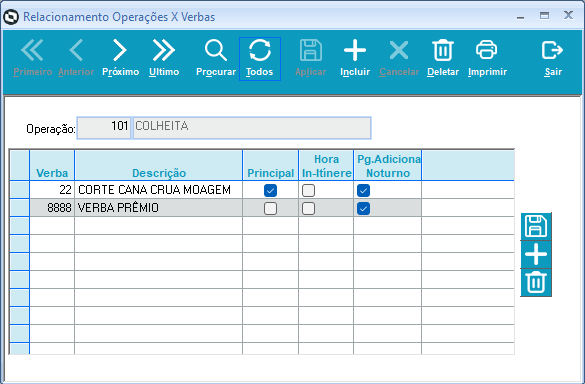Advance to next record with Próximo
585x384 pixels.
pyautogui.click(x=121, y=59)
